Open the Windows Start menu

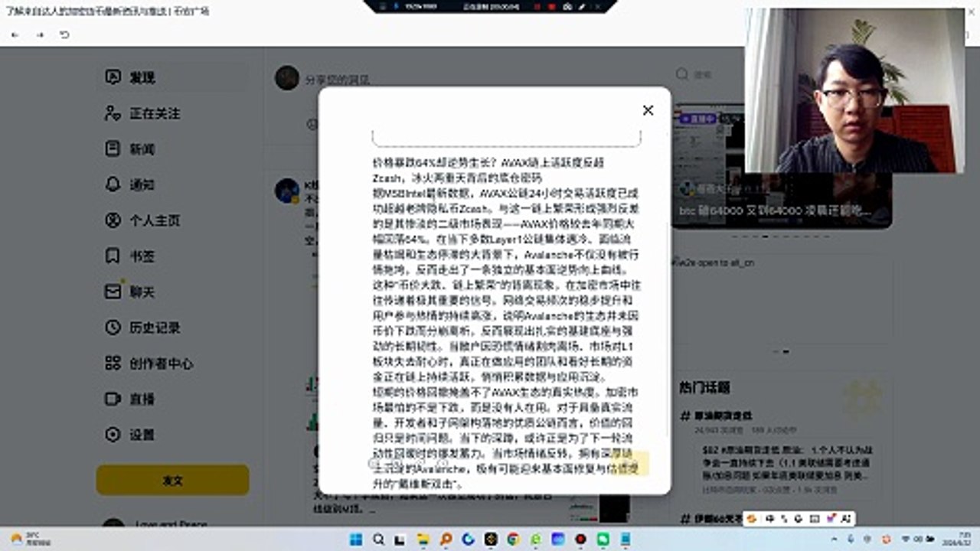click(x=356, y=540)
